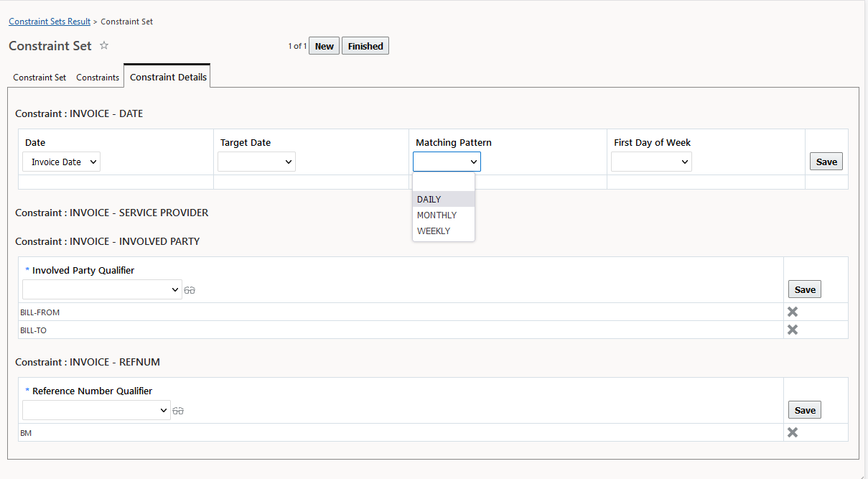Switch to the Constraints tab
Screen dimensions: 868x479
pos(98,78)
